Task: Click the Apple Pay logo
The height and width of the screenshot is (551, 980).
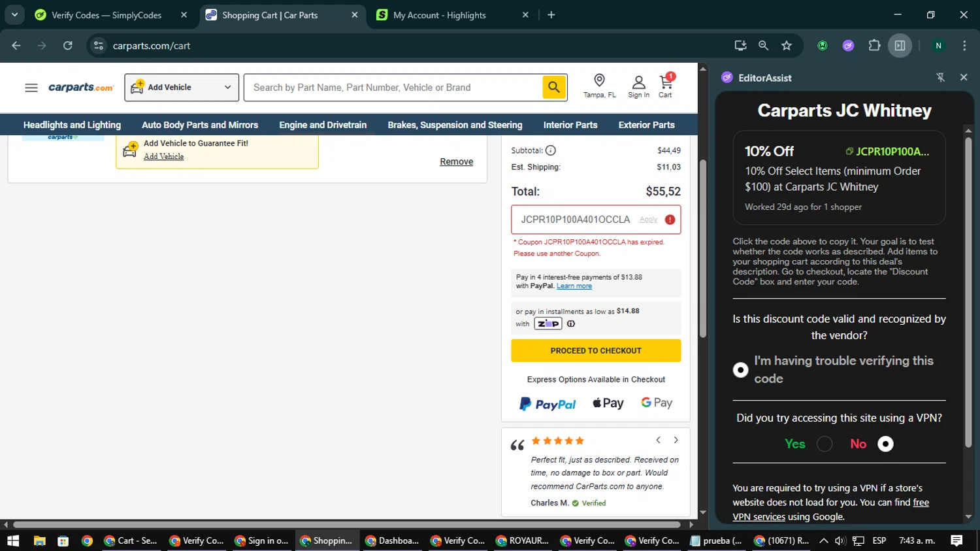Action: [608, 403]
